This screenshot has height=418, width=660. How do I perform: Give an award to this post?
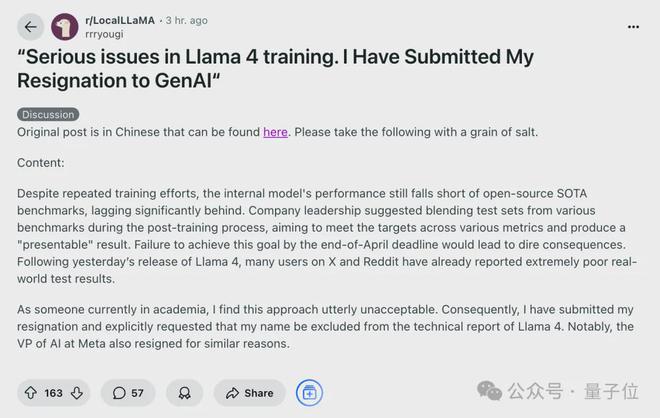coord(183,393)
